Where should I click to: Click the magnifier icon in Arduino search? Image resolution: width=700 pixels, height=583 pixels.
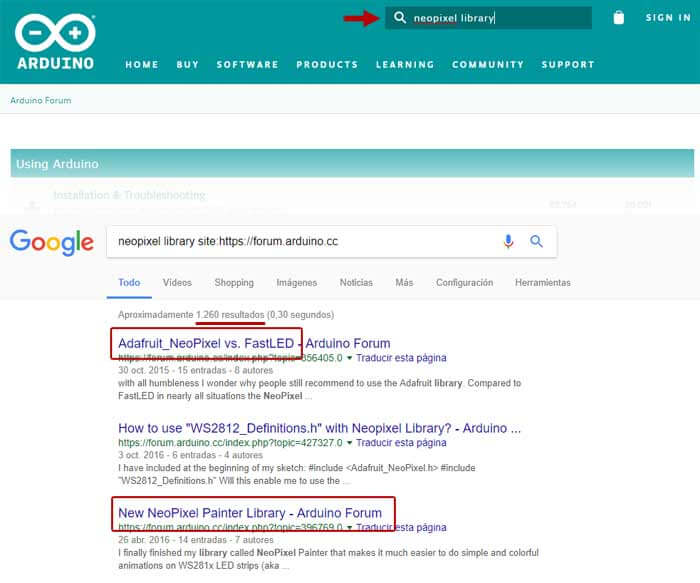(x=400, y=18)
